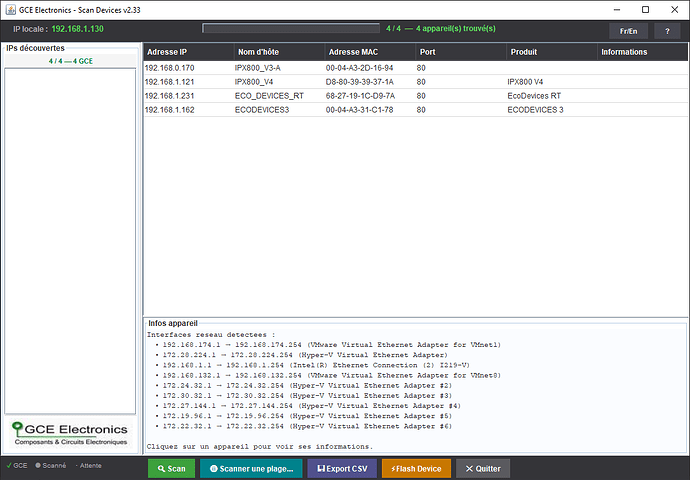Click the Produit column header

(552, 52)
